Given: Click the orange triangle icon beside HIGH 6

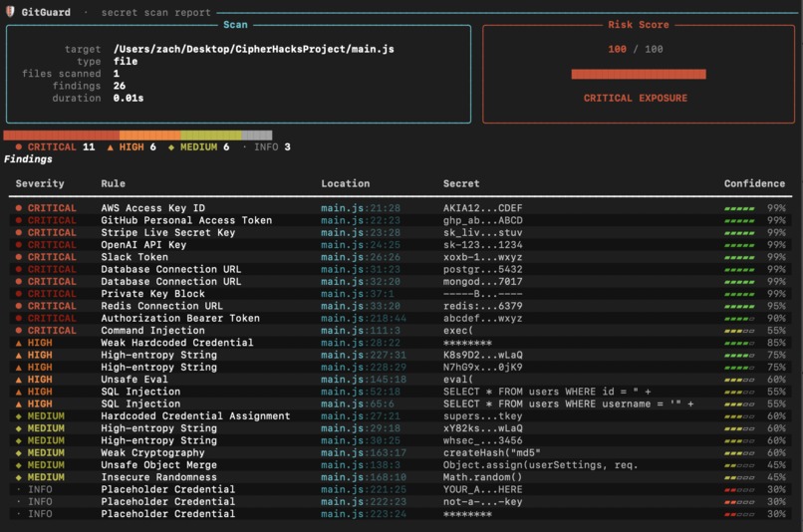Looking at the screenshot, I should (111, 147).
